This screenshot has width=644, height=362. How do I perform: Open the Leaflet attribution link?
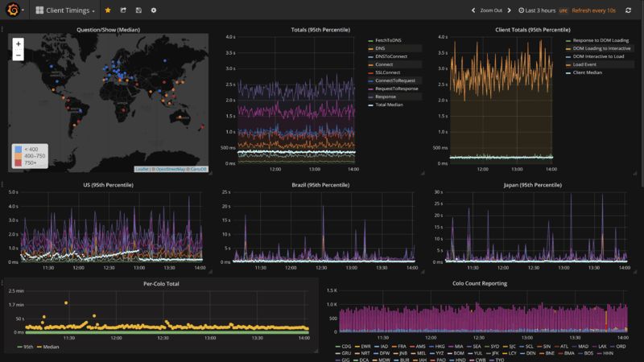[142, 169]
